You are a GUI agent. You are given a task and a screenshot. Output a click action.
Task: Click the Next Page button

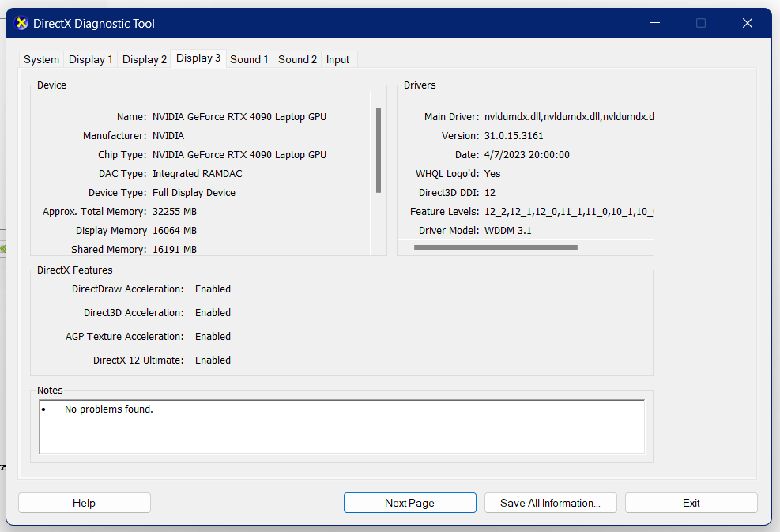(409, 503)
